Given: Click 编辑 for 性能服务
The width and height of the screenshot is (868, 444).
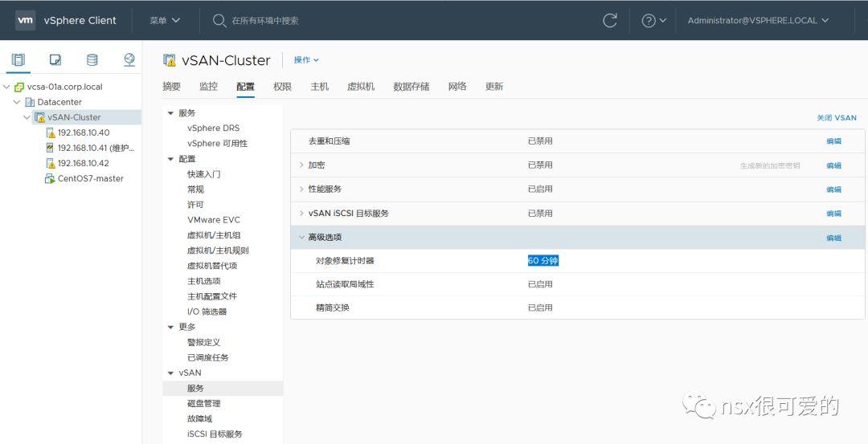Looking at the screenshot, I should coord(833,189).
